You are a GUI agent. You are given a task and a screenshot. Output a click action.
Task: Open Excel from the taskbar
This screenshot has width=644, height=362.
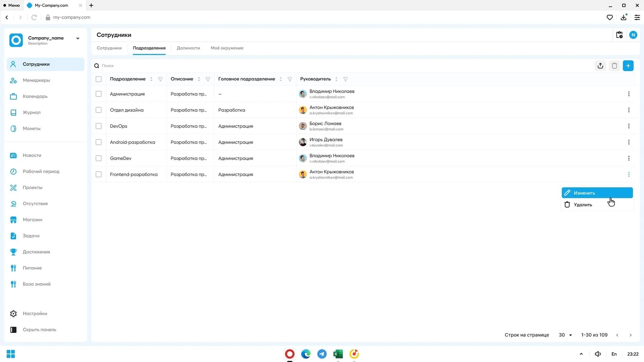338,354
